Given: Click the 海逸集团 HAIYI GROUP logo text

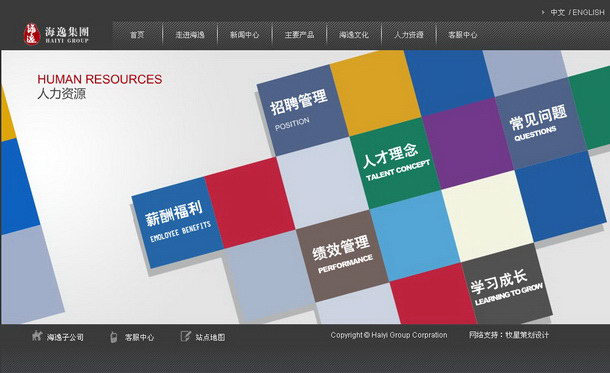Looking at the screenshot, I should (x=67, y=35).
